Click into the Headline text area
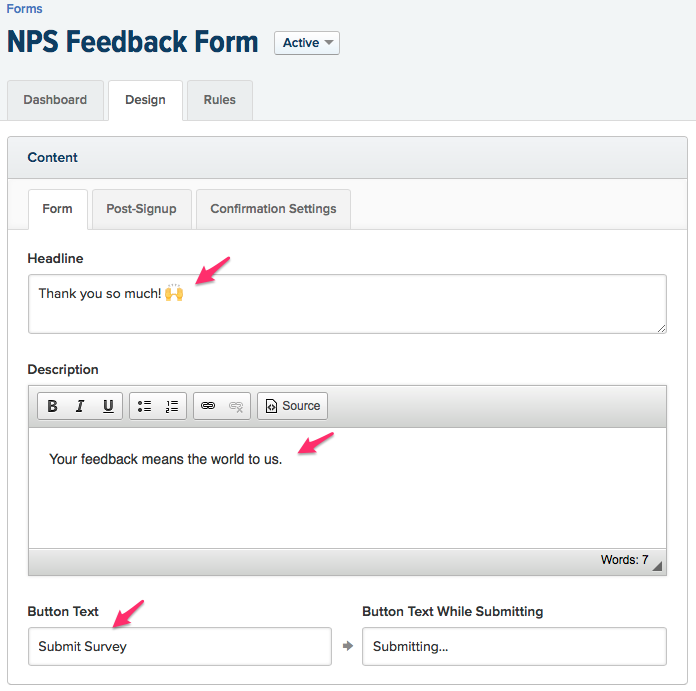The height and width of the screenshot is (691, 696). pos(347,304)
